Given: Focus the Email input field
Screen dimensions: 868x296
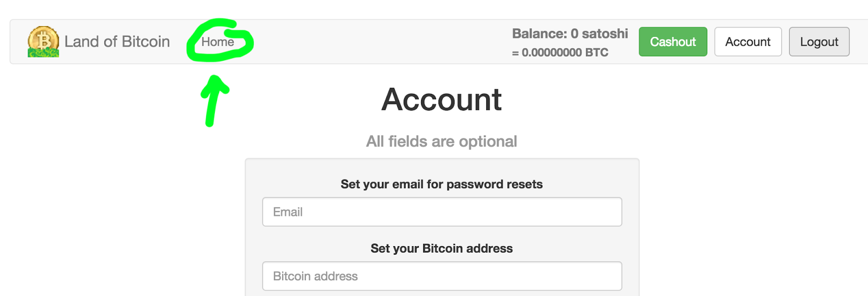Looking at the screenshot, I should (x=442, y=212).
